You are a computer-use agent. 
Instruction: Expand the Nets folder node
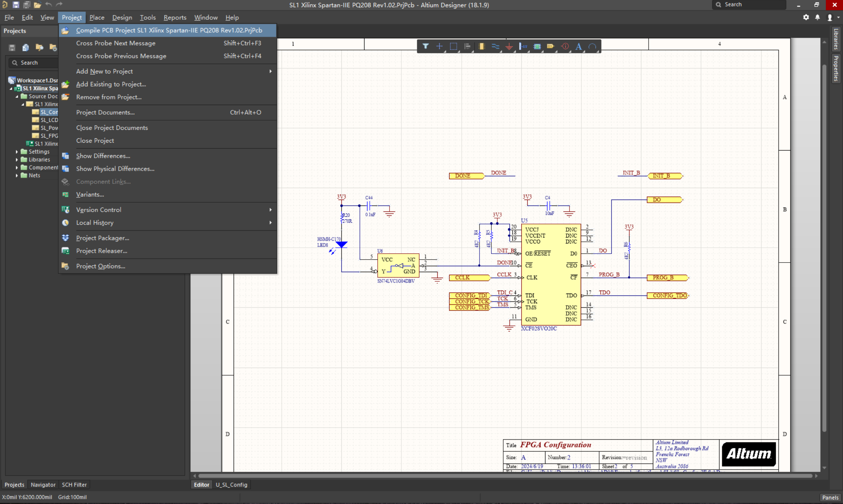pyautogui.click(x=17, y=175)
